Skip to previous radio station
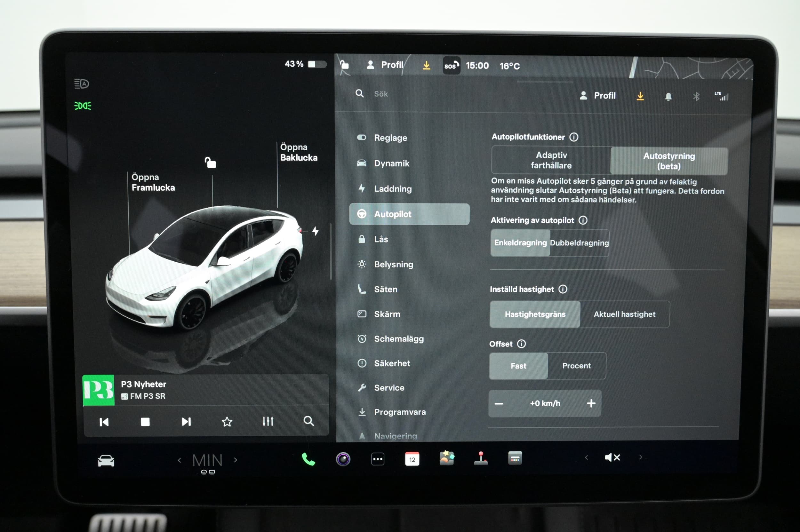This screenshot has height=532, width=800. point(104,422)
